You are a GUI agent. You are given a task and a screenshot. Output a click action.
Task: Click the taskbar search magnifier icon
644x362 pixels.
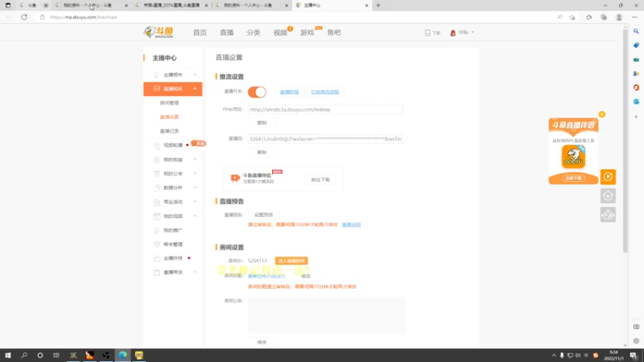point(24,356)
